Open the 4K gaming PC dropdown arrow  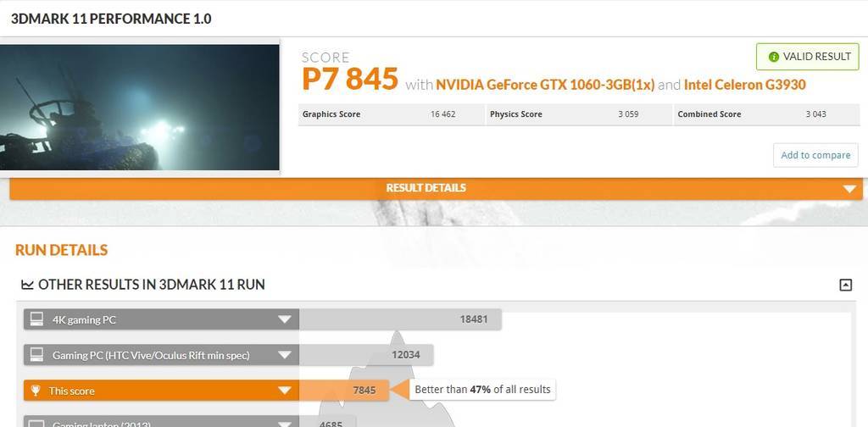[285, 319]
